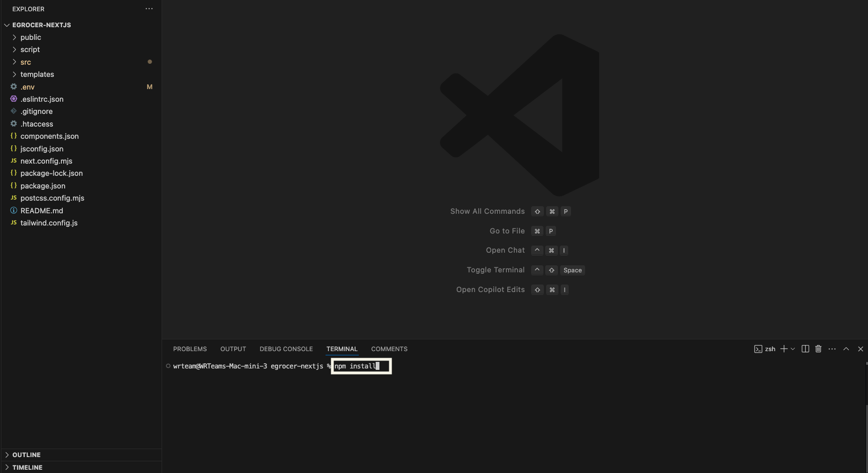The image size is (868, 473).
Task: Click the info icon beside README.md
Action: click(14, 210)
